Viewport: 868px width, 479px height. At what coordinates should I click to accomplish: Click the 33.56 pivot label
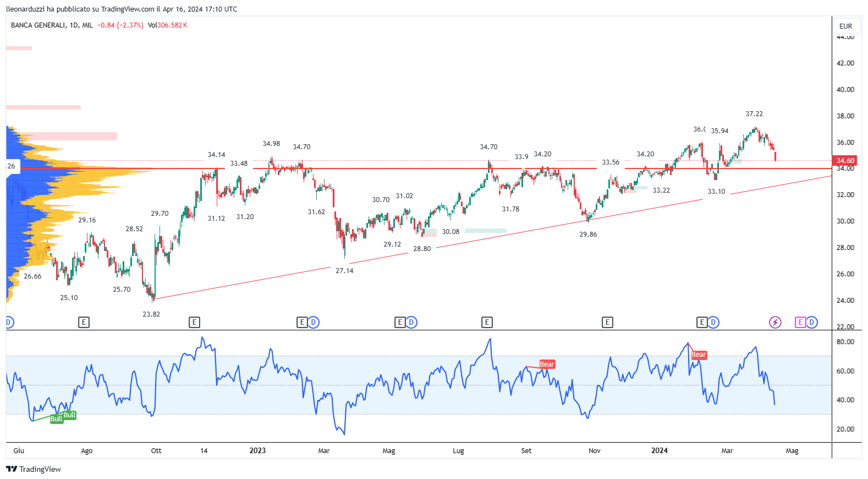[611, 162]
